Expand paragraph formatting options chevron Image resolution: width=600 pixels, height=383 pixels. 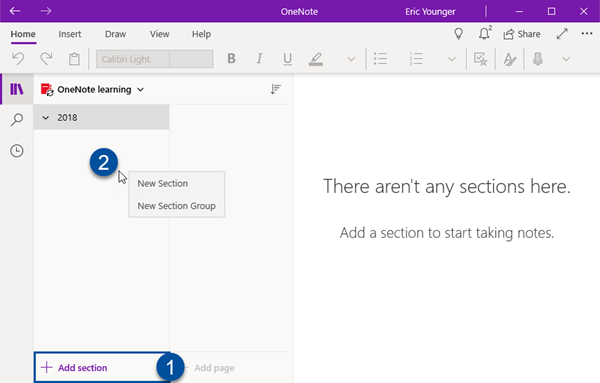(452, 59)
